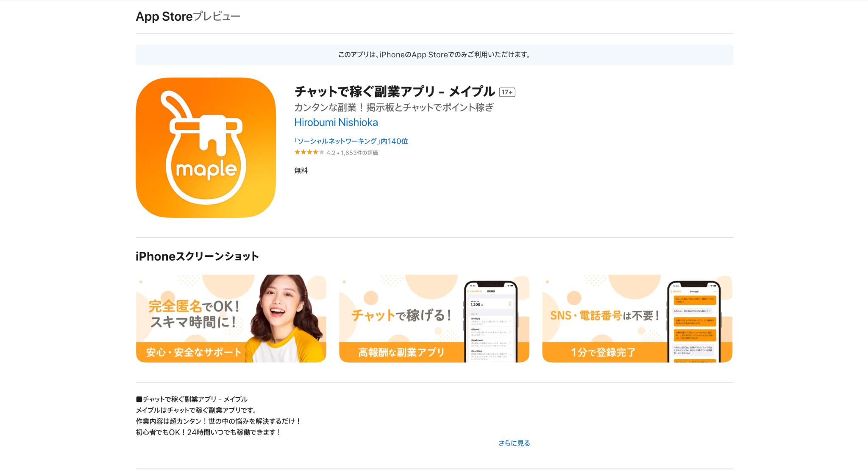868x474 pixels.
Task: Click the 無料 price label
Action: (x=301, y=170)
